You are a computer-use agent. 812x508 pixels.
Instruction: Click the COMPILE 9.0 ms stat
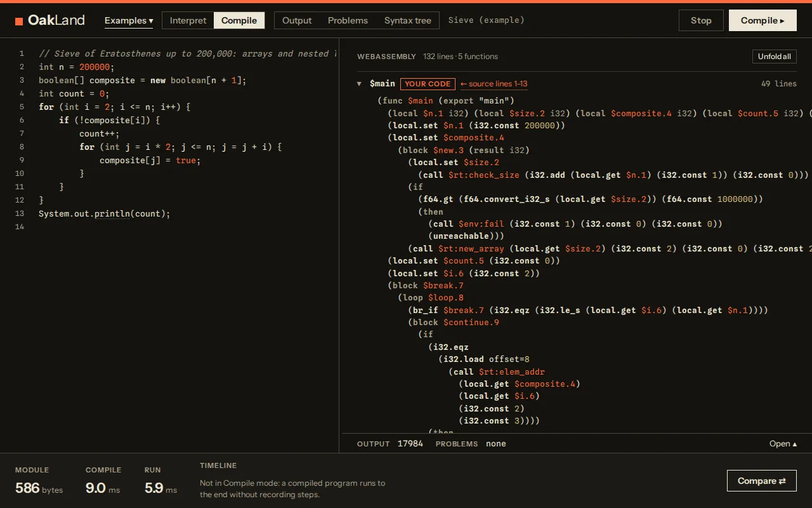pos(103,481)
